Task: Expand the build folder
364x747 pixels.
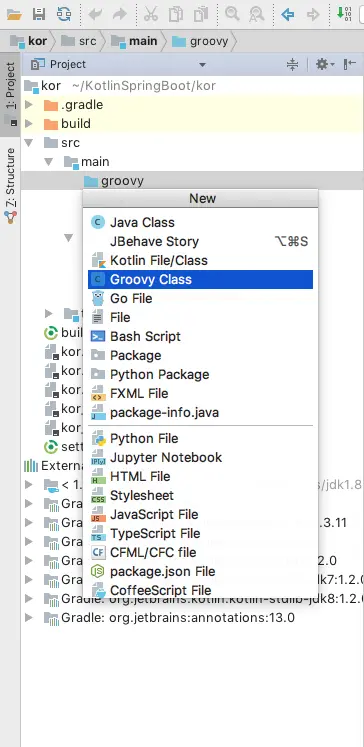Action: (x=29, y=123)
